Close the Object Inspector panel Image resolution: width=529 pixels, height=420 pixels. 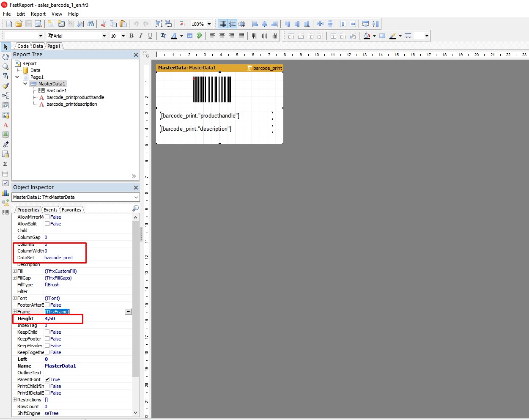[136, 187]
